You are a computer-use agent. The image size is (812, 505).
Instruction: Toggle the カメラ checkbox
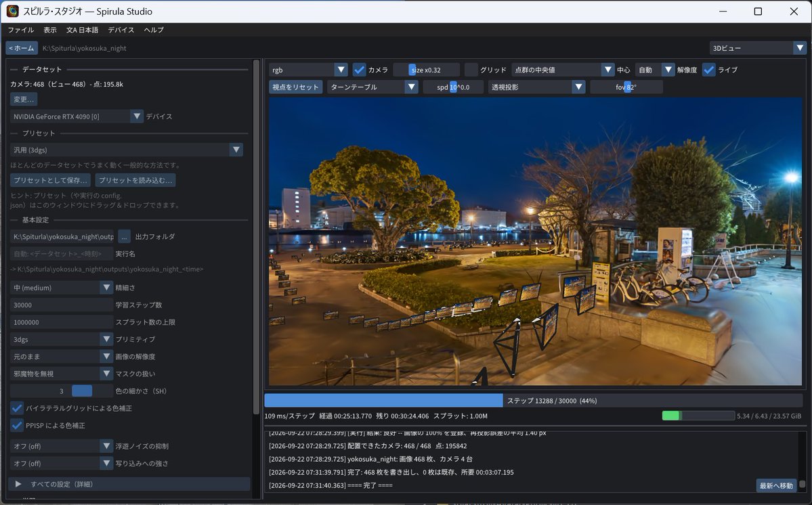360,70
